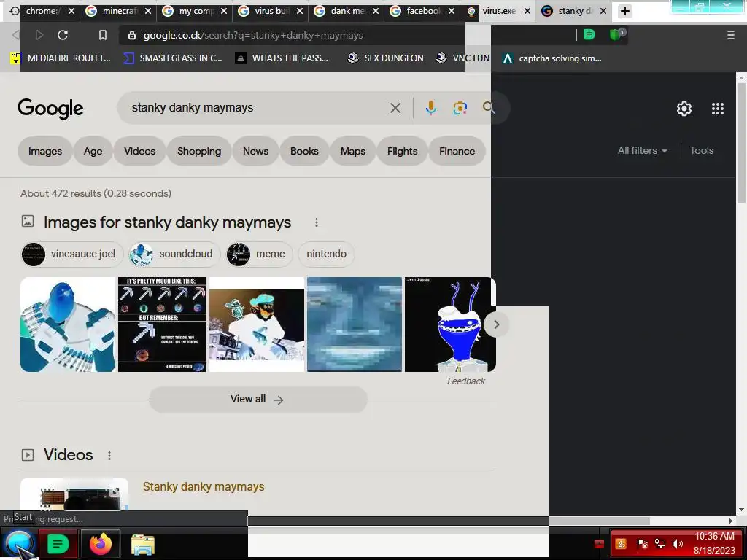Filter results by Books
The height and width of the screenshot is (560, 747).
click(304, 152)
